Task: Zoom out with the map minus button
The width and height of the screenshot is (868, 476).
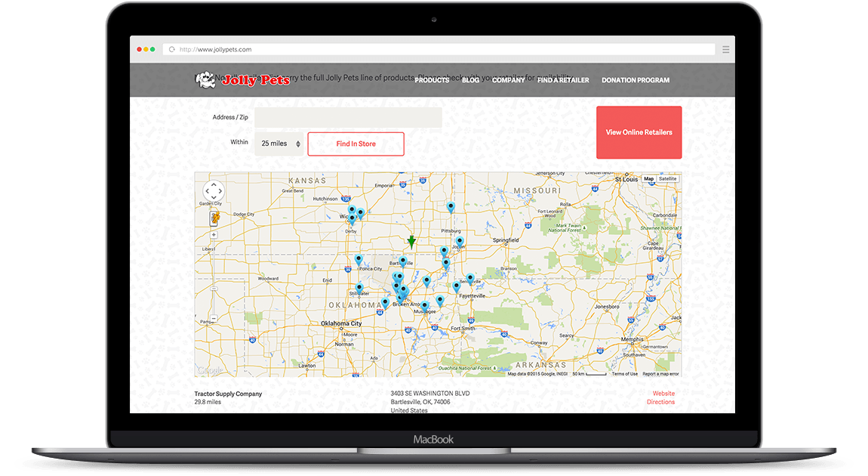Action: pos(214,319)
